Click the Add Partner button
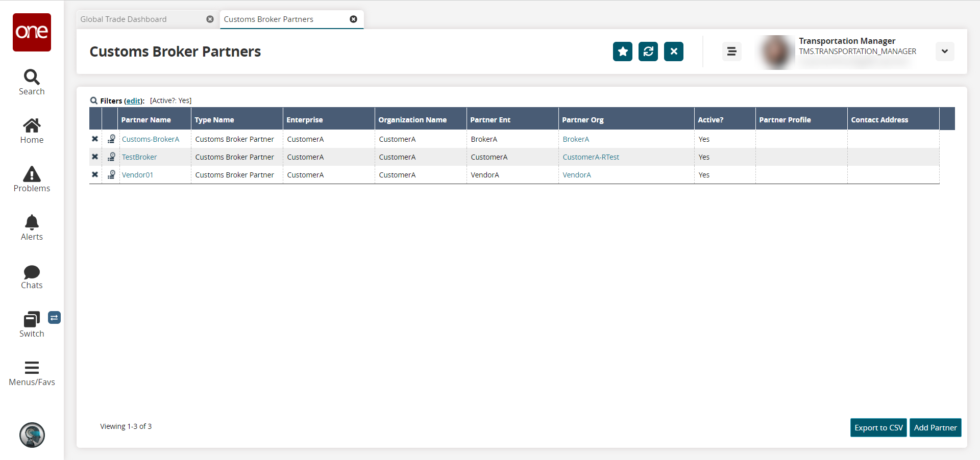This screenshot has width=980, height=460. (x=935, y=428)
